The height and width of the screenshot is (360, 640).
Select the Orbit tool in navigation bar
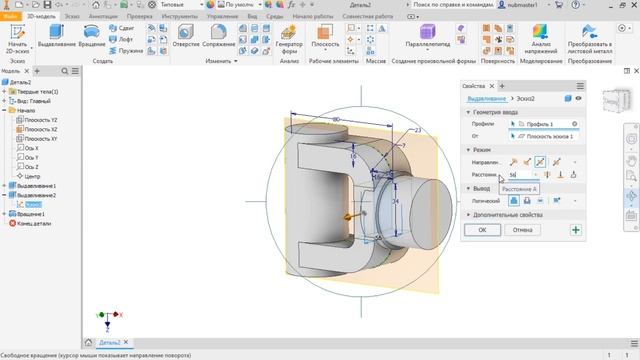[x=631, y=196]
